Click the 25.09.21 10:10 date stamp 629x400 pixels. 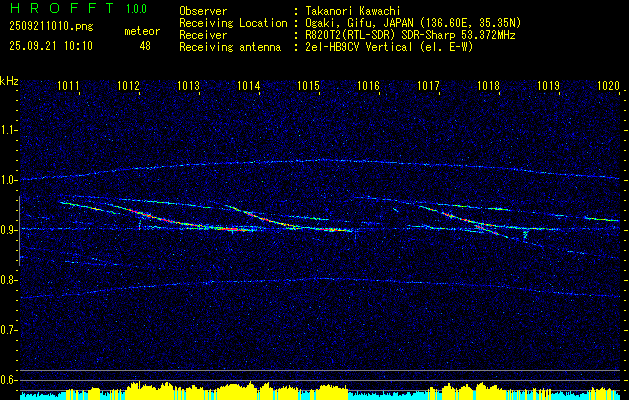point(49,45)
